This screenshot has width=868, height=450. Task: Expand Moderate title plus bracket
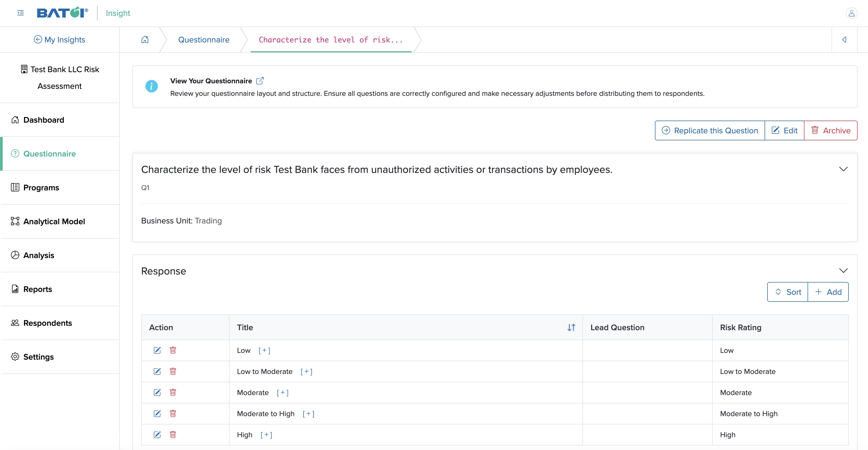pyautogui.click(x=282, y=393)
